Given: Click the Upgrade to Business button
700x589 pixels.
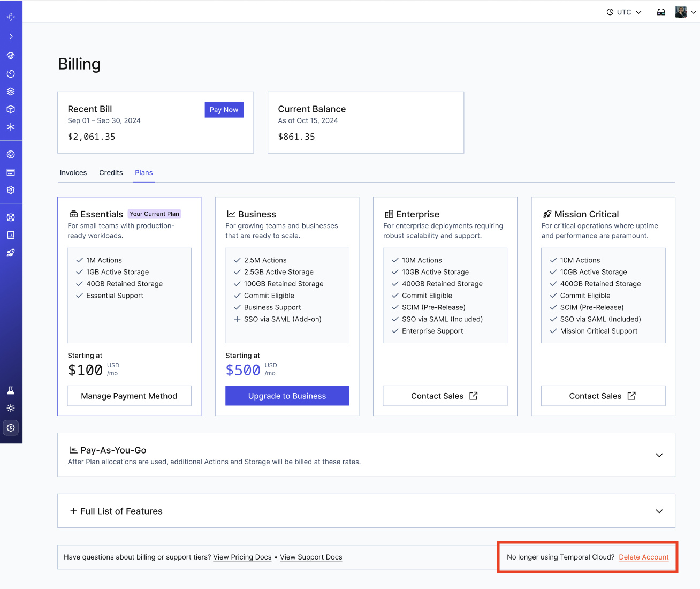Looking at the screenshot, I should click(x=287, y=396).
